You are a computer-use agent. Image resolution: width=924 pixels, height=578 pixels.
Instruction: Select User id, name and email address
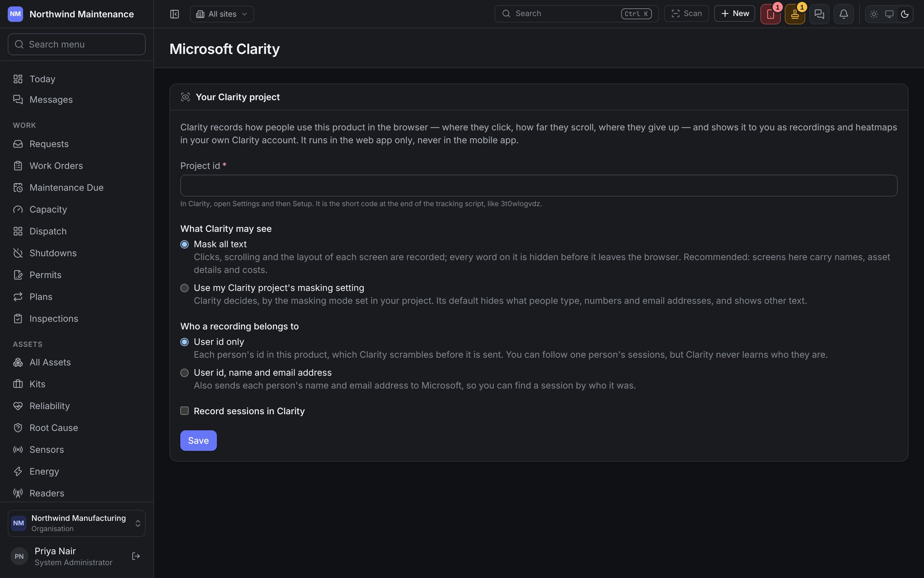(184, 373)
